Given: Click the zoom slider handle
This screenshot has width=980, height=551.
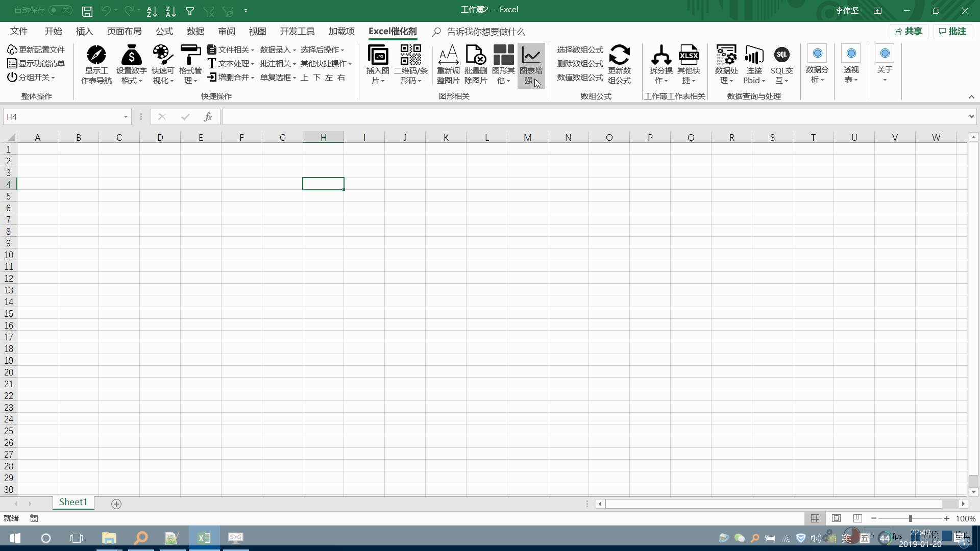Looking at the screenshot, I should [x=910, y=518].
